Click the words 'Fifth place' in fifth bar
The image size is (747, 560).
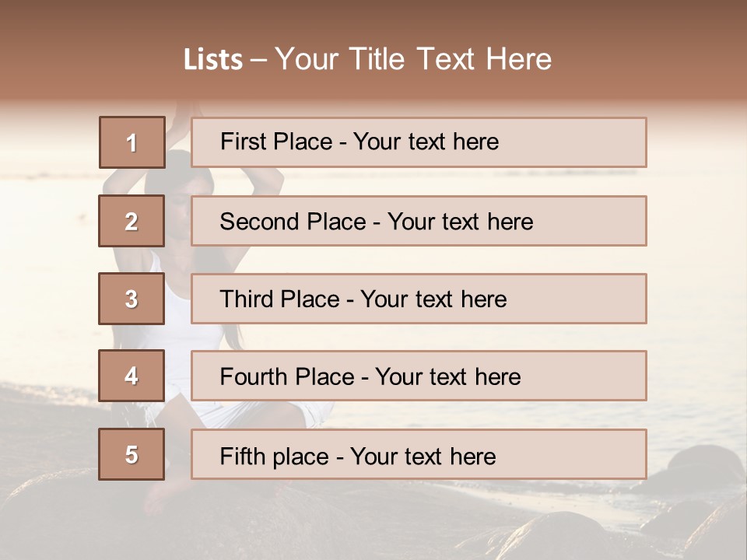coord(275,457)
